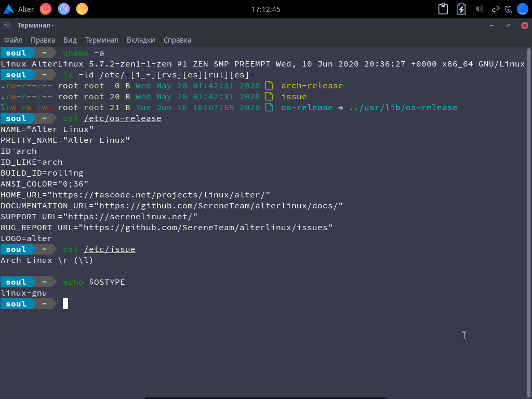Open the Терминал menu
The width and height of the screenshot is (532, 399).
(101, 40)
